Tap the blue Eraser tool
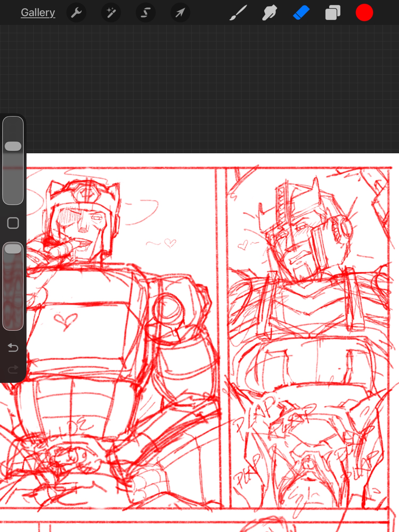 301,13
